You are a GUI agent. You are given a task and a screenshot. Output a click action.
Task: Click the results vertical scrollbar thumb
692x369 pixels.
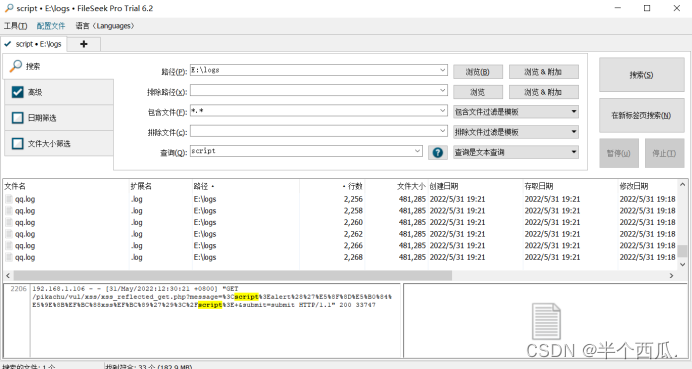[682, 251]
